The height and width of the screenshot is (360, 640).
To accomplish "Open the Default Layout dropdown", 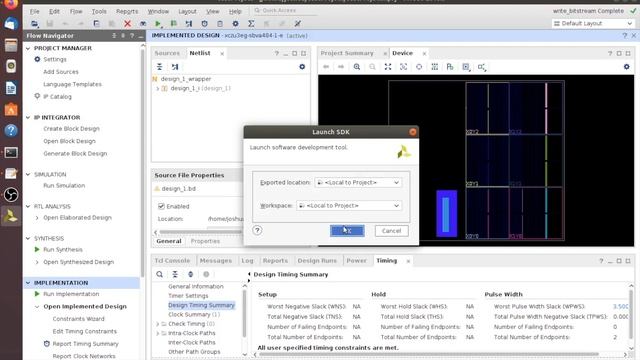I will tap(593, 24).
